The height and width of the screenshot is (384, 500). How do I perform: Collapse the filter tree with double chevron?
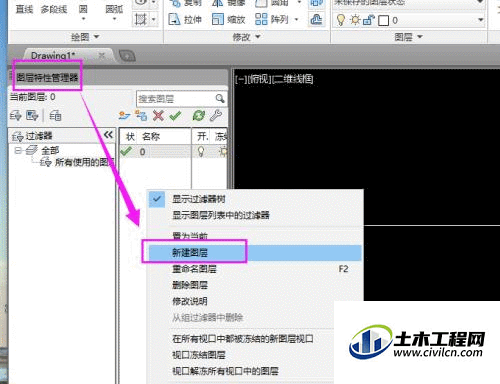(108, 135)
